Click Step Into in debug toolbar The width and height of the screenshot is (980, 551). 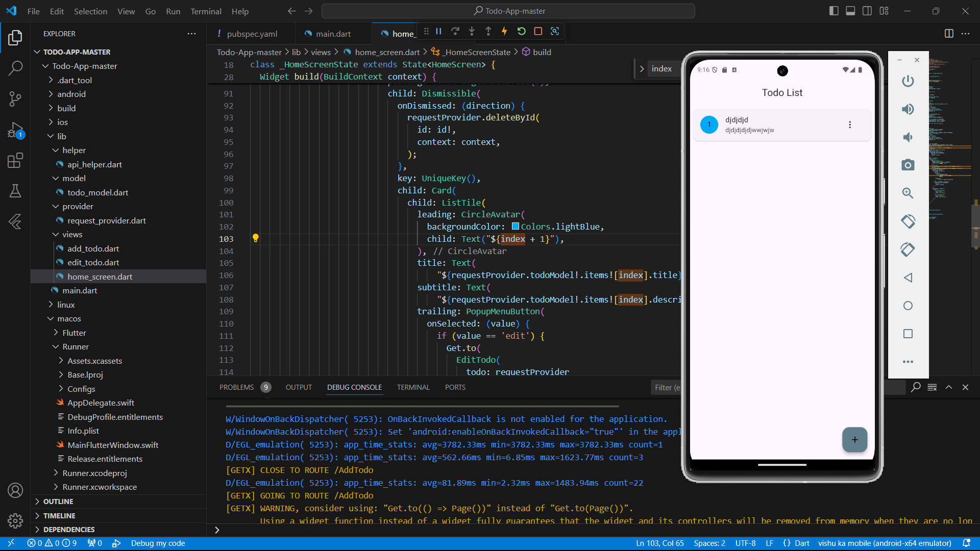pos(472,31)
